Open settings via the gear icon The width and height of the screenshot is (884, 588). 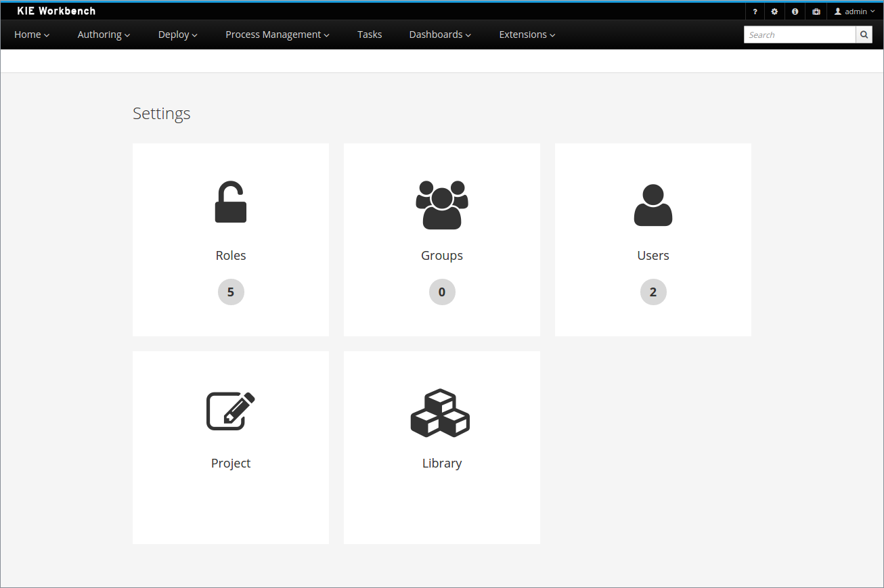774,12
